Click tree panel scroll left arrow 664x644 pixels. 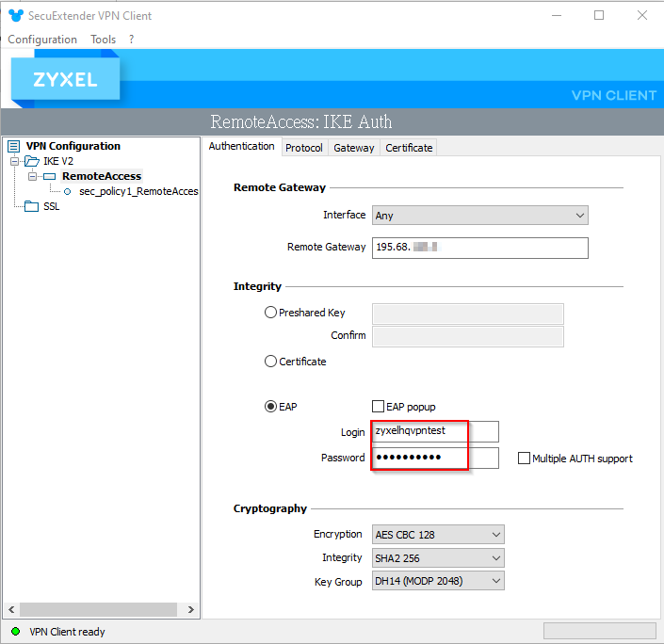tap(11, 610)
